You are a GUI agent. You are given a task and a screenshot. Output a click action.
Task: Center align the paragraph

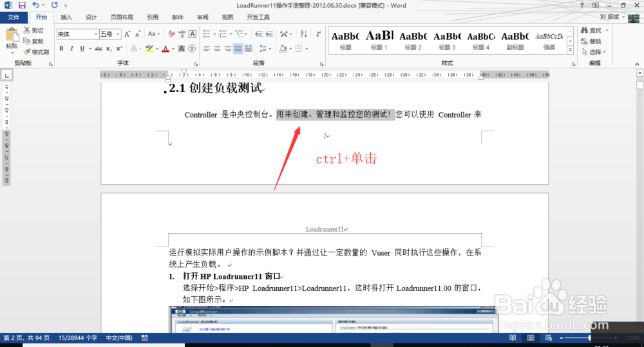coord(217,48)
